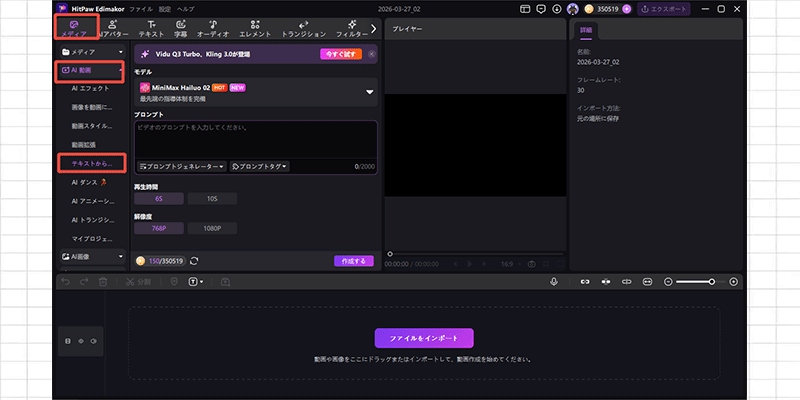Select AI トランジシ... in sidebar
Screen dimensions: 800x400
click(93, 220)
